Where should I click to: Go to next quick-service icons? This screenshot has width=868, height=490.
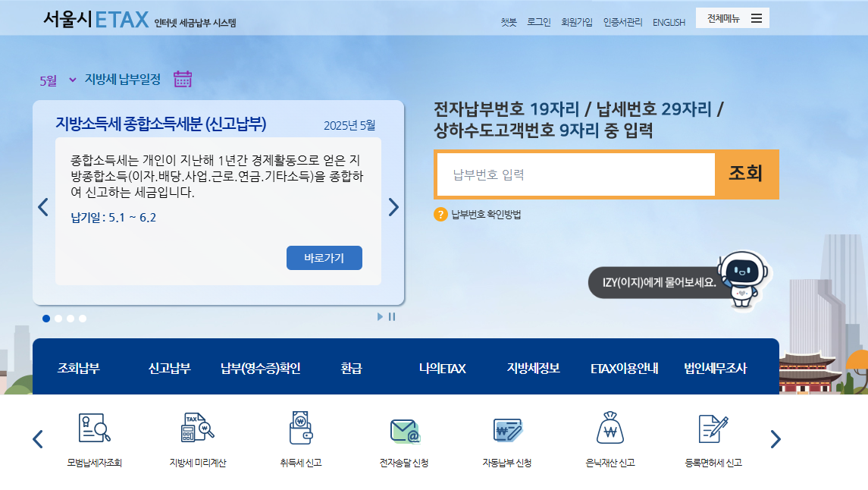pyautogui.click(x=776, y=439)
